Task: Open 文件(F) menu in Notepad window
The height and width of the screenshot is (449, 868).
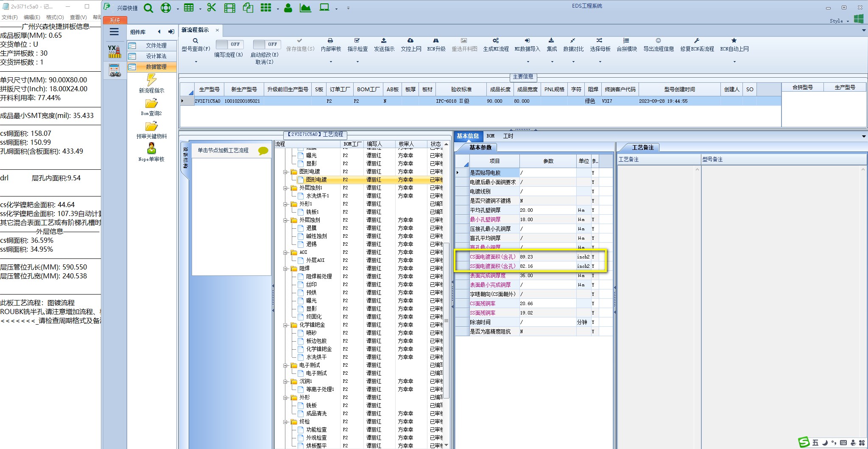Action: 10,17
